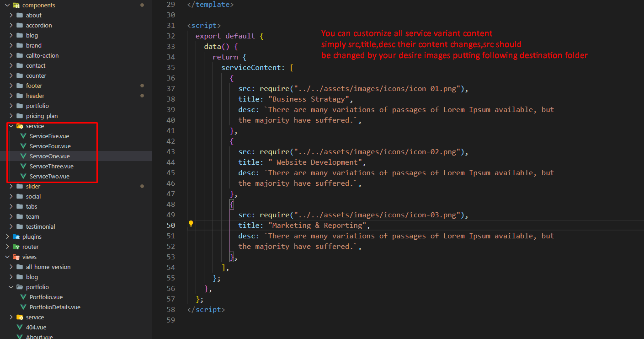The image size is (644, 339).
Task: Collapse the service folder chevron
Action: 11,126
